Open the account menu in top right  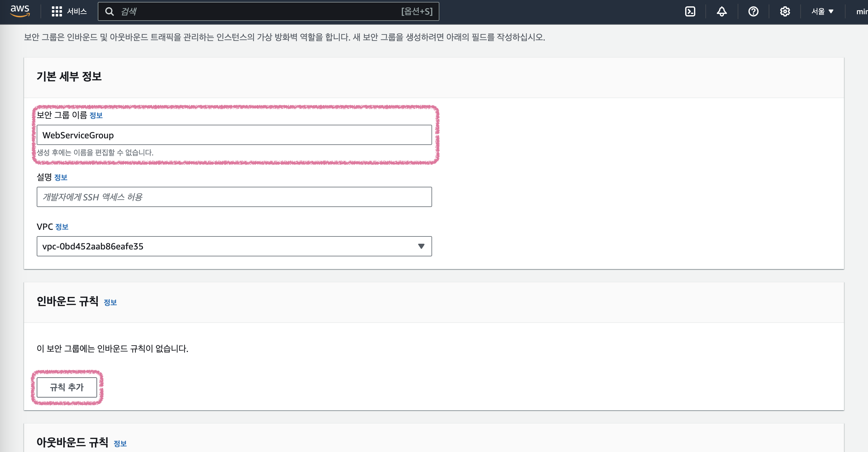862,11
